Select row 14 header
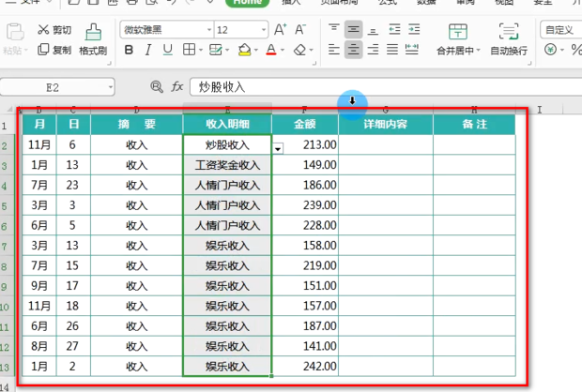The image size is (582, 392). coord(4,386)
